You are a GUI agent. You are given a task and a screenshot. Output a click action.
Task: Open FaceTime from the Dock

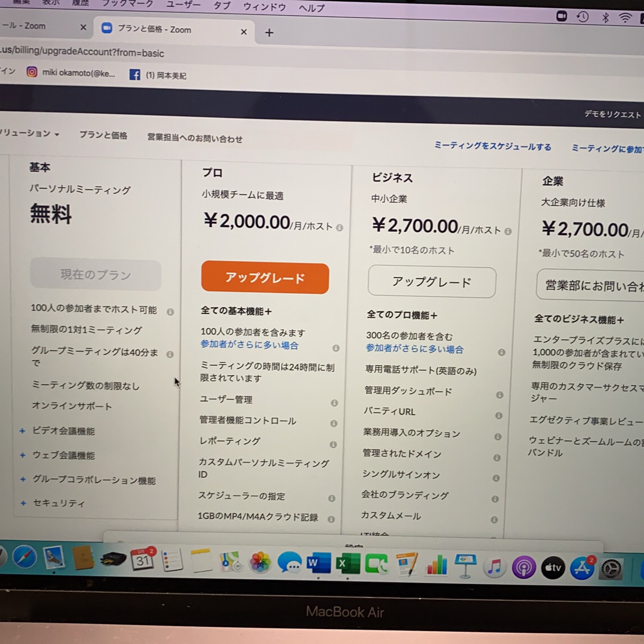point(377,565)
